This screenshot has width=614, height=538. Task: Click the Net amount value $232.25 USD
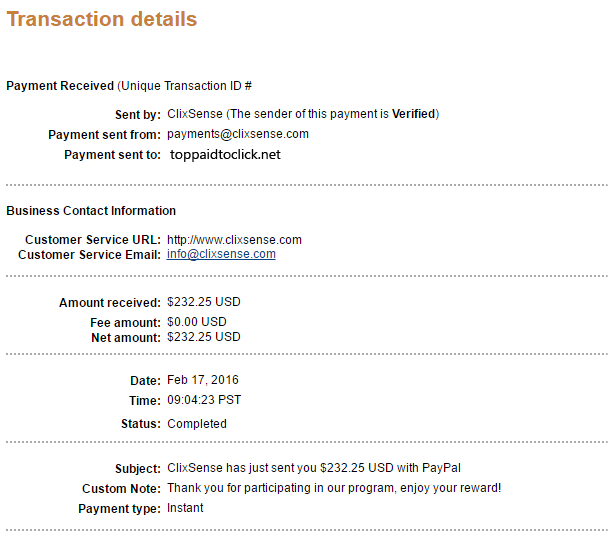[x=204, y=337]
